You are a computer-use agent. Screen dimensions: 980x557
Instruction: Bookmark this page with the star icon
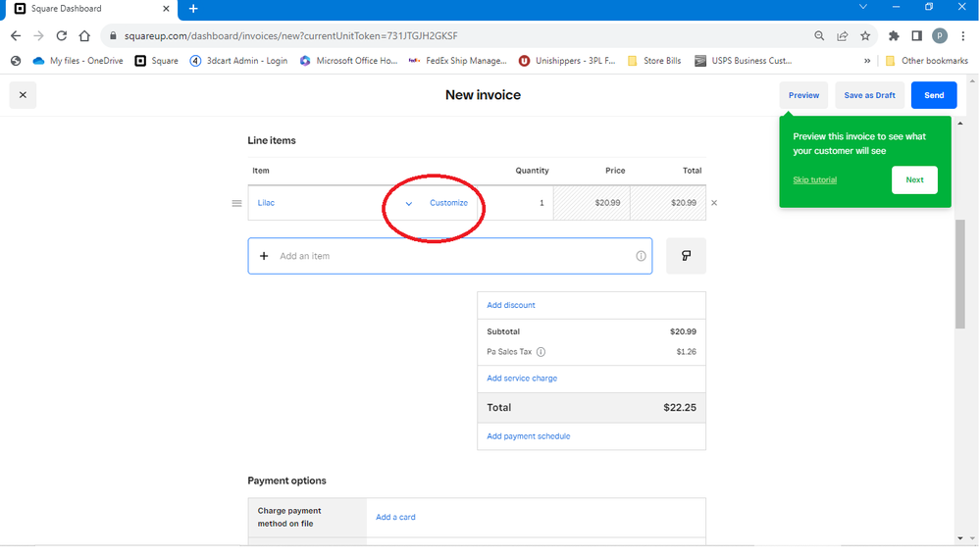865,35
